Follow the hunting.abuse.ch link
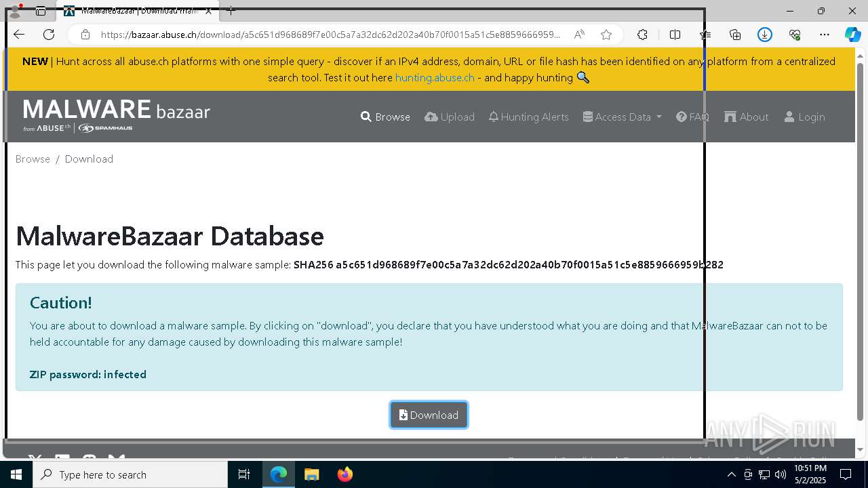 435,77
